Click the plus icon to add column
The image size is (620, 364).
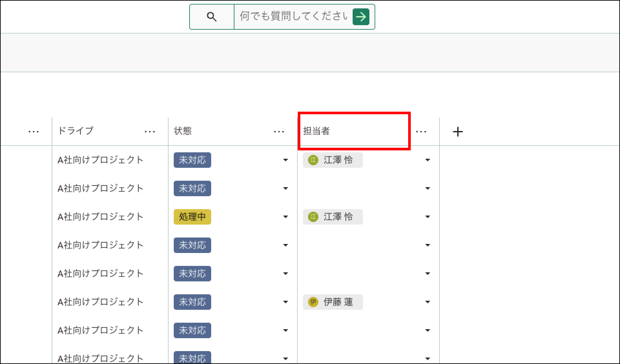coord(458,132)
